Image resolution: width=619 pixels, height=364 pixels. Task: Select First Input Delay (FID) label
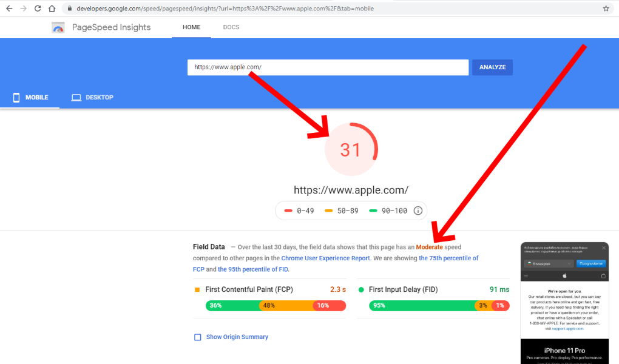[x=404, y=289]
